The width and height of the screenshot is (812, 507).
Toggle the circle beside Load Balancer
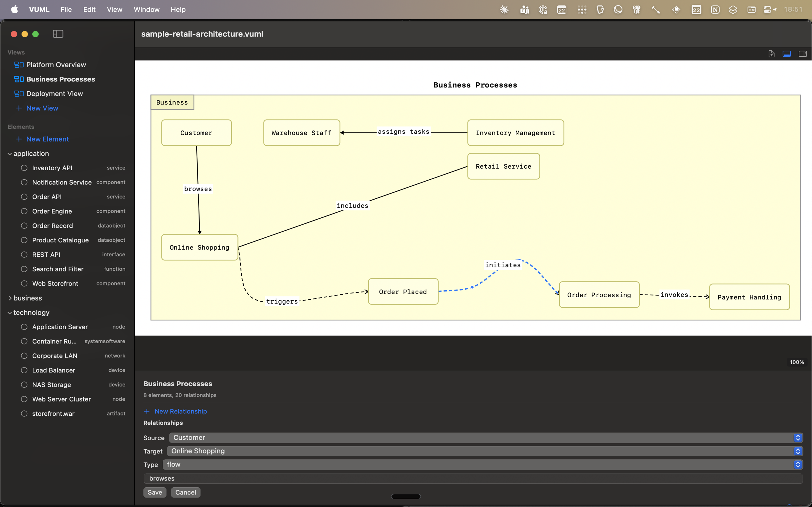pos(24,370)
